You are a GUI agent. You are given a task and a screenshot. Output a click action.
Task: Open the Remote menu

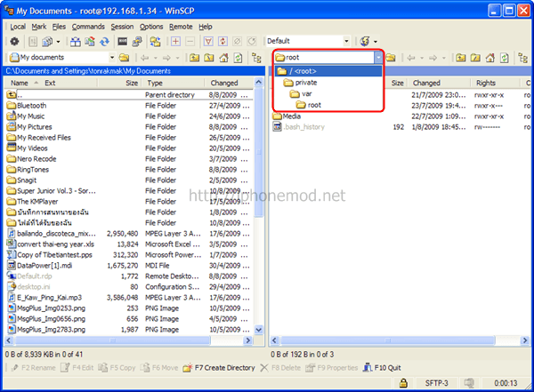point(181,27)
